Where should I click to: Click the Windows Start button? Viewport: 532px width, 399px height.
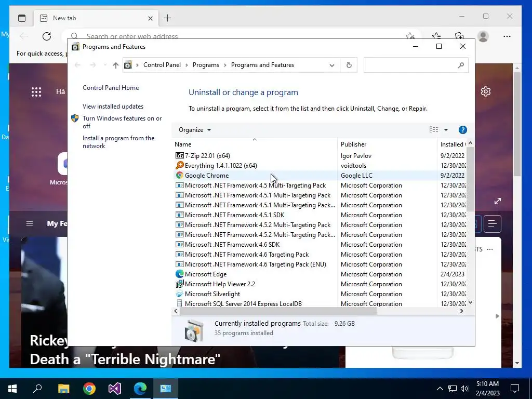coord(12,389)
